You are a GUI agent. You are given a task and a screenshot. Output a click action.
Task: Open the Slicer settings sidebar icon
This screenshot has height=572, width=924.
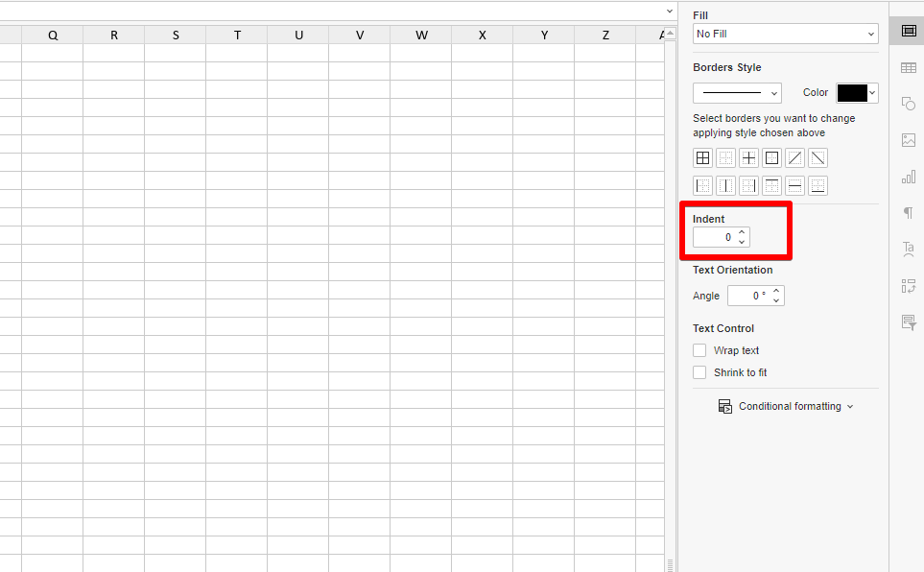click(908, 322)
